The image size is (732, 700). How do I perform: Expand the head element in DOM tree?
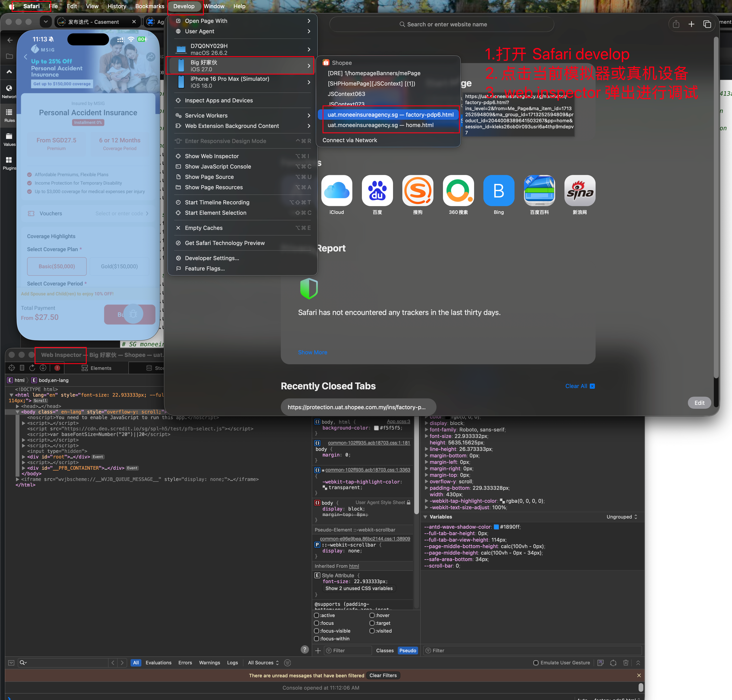click(18, 406)
